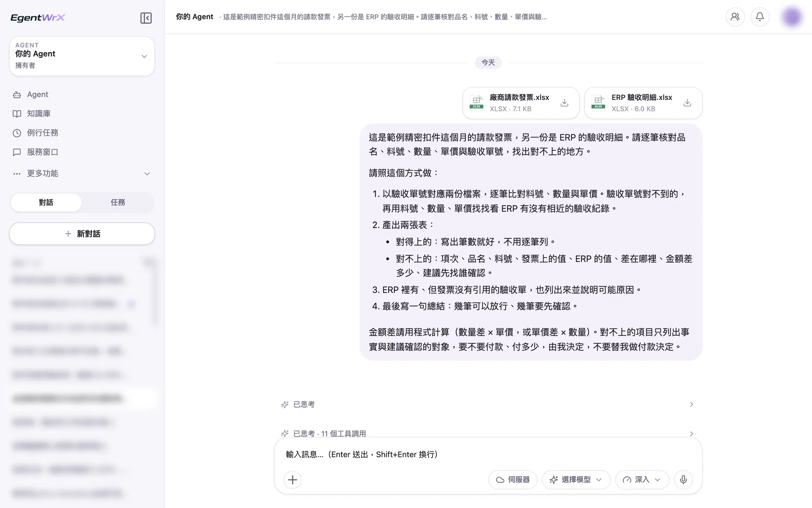Open 知識庫 in sidebar
The image size is (812, 508).
pyautogui.click(x=82, y=114)
